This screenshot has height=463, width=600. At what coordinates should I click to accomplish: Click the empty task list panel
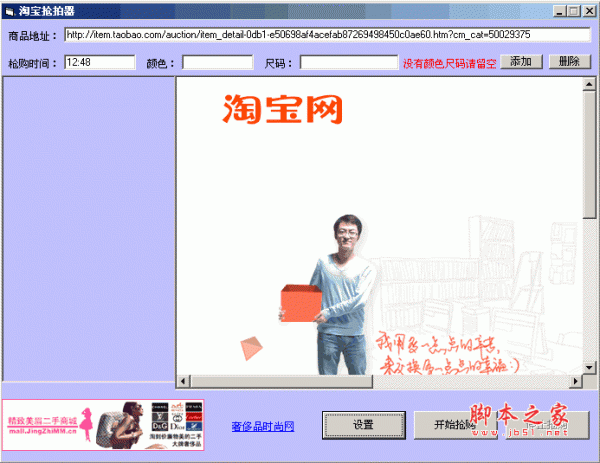tap(88, 229)
